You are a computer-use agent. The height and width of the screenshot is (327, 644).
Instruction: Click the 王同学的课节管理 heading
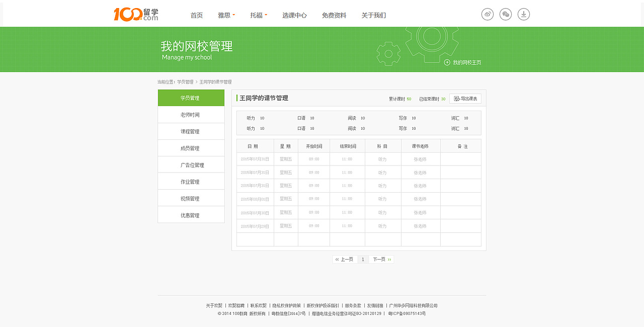pyautogui.click(x=264, y=98)
